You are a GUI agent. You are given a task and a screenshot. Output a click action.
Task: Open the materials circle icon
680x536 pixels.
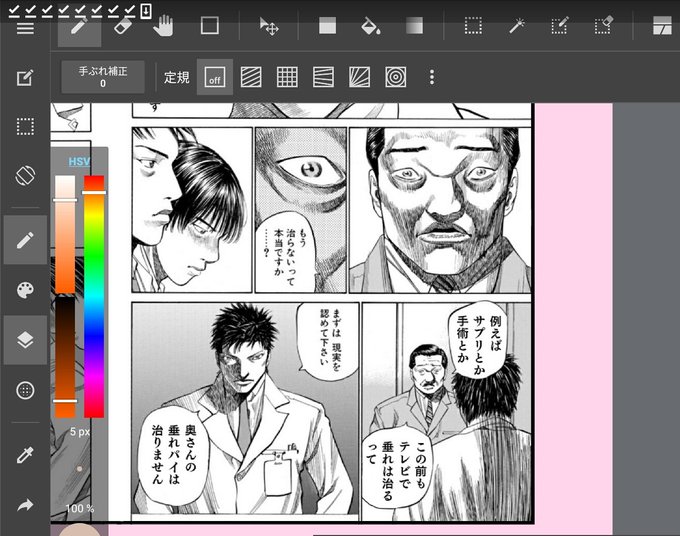pos(25,390)
